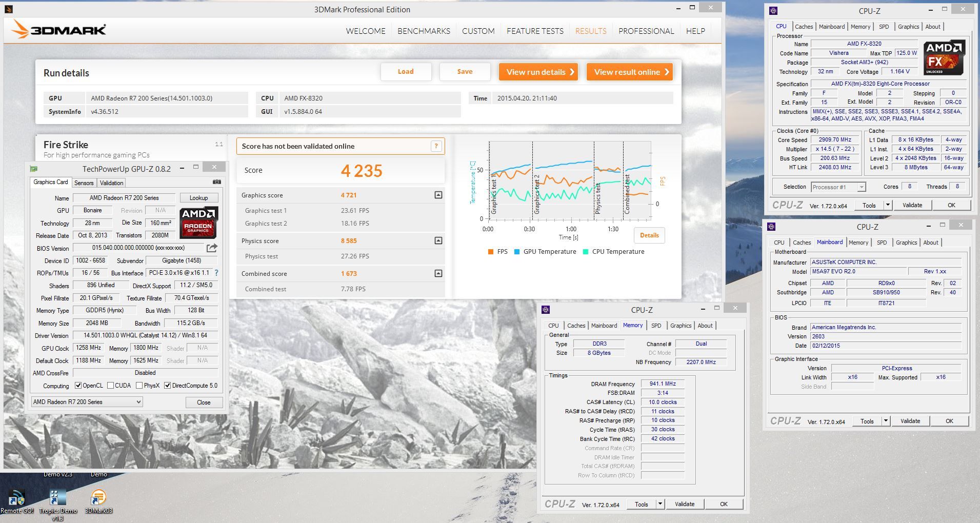Click the 4 235 Fire Strike score

pos(362,171)
